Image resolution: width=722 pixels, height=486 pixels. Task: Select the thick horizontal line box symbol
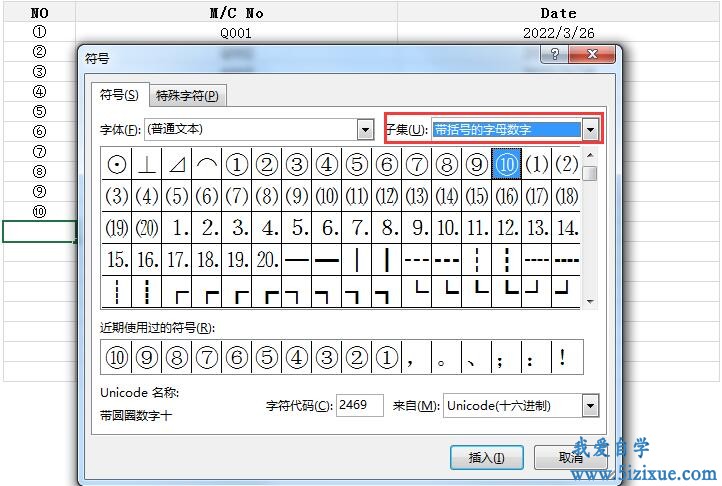pos(327,260)
